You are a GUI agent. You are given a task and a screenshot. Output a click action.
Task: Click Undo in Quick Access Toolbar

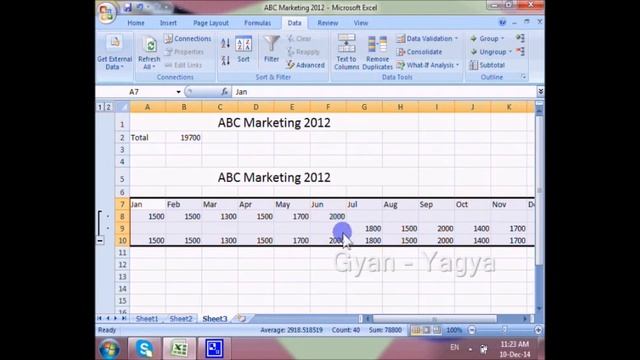point(140,7)
